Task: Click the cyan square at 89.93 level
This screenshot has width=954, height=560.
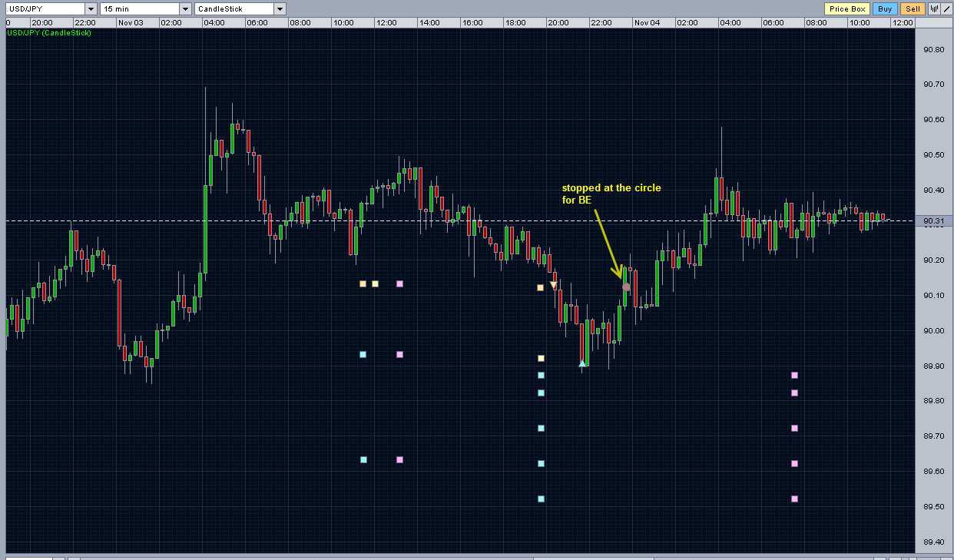Action: point(363,355)
